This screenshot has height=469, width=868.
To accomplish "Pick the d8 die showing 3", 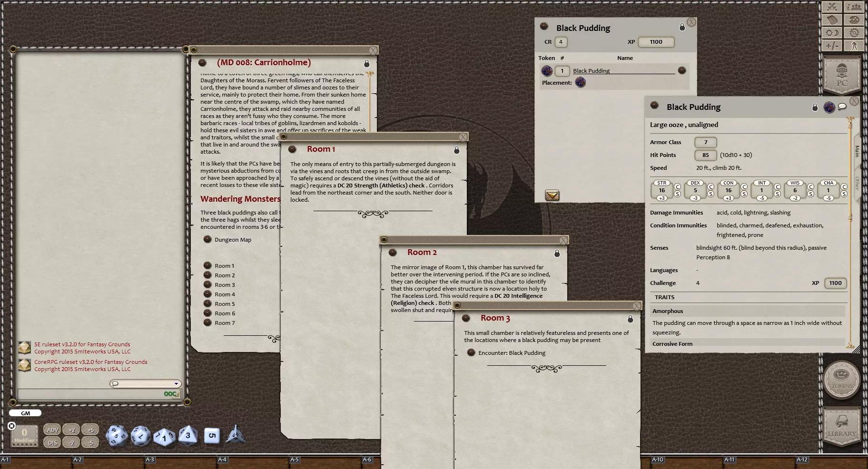I will 188,435.
